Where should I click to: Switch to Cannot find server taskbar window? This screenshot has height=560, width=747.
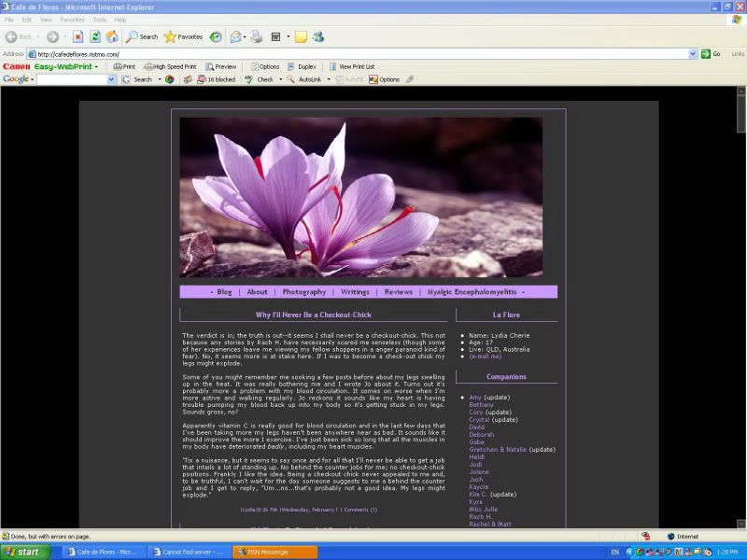188,553
